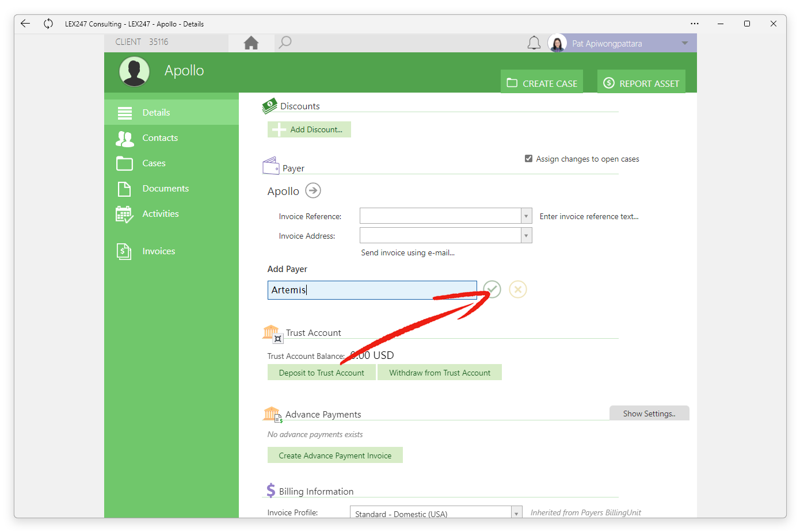Refresh the page with reload icon
The height and width of the screenshot is (532, 800).
48,24
